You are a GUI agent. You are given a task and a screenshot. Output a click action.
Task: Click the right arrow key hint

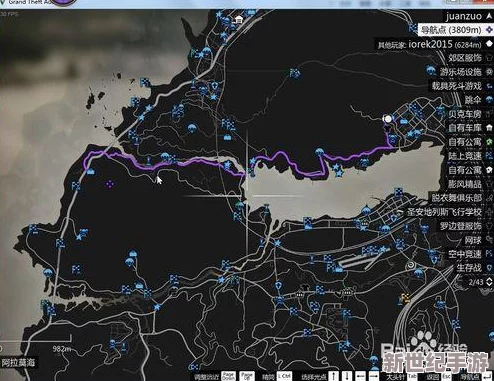[374, 376]
